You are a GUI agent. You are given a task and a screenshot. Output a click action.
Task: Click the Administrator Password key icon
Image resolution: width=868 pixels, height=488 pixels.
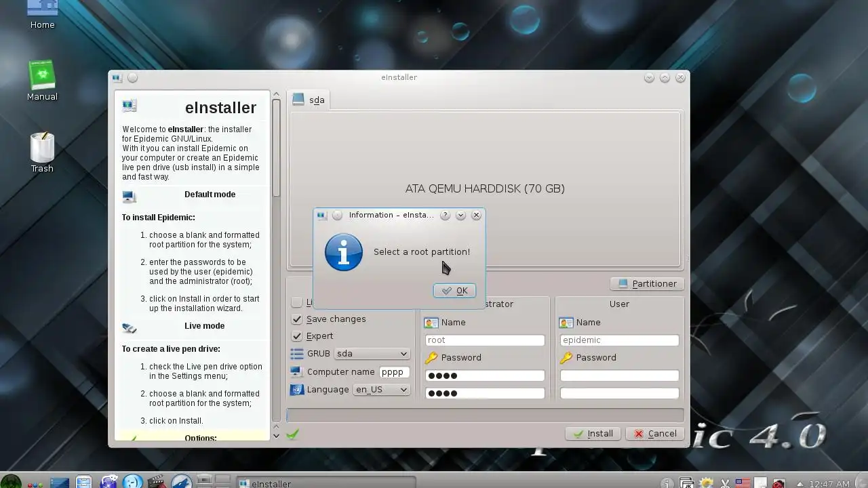tap(431, 358)
